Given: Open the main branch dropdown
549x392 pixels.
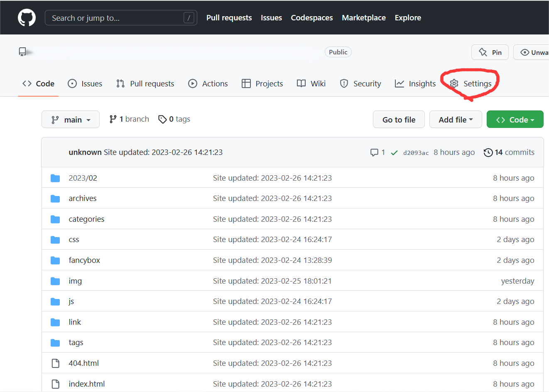Looking at the screenshot, I should pos(71,120).
